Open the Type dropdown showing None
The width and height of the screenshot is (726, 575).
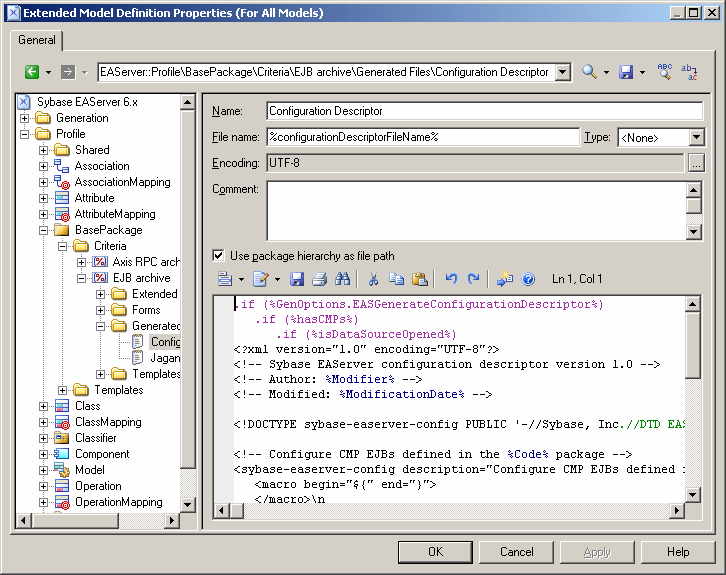click(696, 138)
